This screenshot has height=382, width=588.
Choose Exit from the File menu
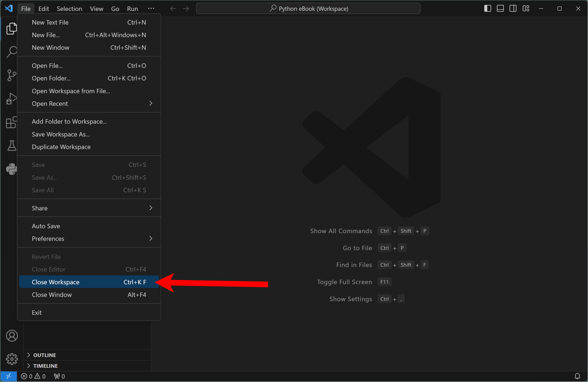point(89,313)
